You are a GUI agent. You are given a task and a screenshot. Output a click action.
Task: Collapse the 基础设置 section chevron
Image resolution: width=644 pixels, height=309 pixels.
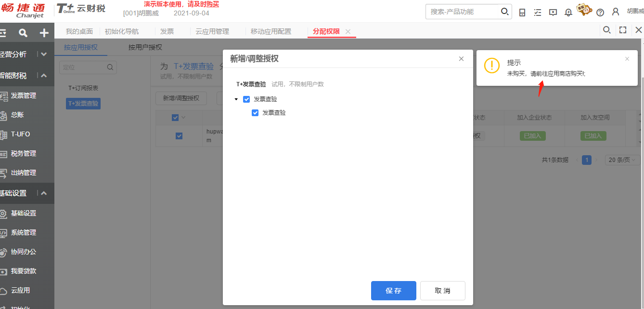(44, 193)
